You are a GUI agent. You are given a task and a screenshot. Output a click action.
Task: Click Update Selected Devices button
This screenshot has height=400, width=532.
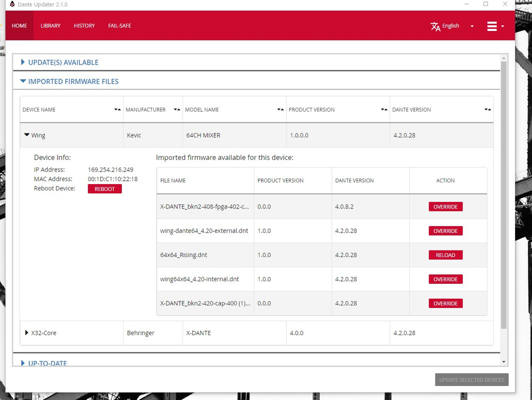tap(471, 379)
